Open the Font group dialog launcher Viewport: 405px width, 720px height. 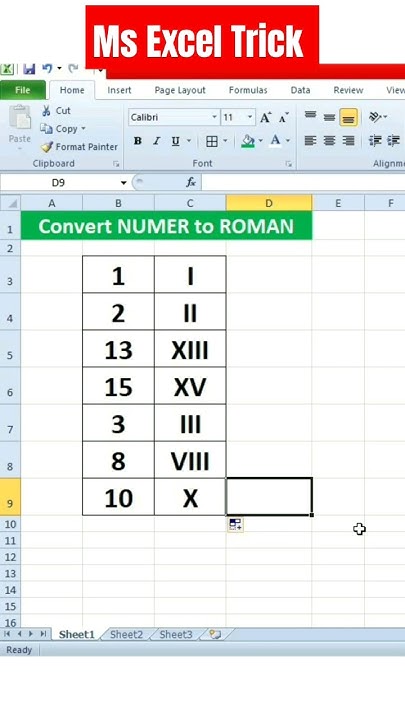tap(289, 163)
